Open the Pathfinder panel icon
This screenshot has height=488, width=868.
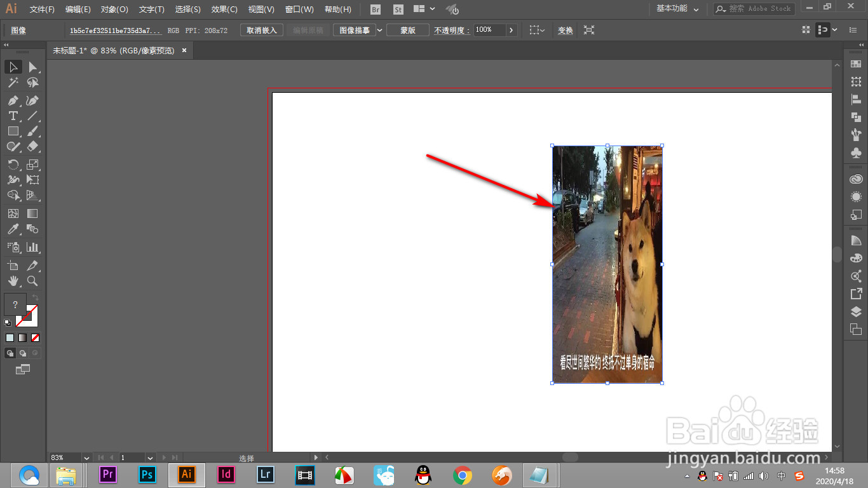click(856, 118)
